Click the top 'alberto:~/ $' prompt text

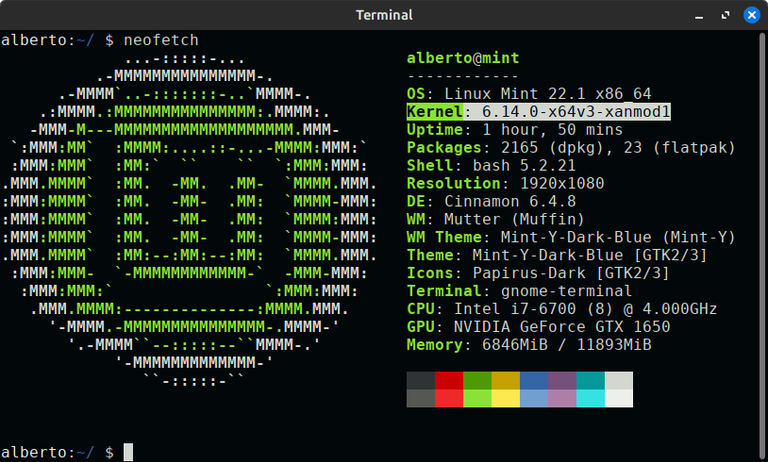point(57,40)
